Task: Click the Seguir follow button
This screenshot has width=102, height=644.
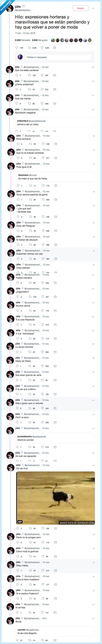Action: (80, 8)
